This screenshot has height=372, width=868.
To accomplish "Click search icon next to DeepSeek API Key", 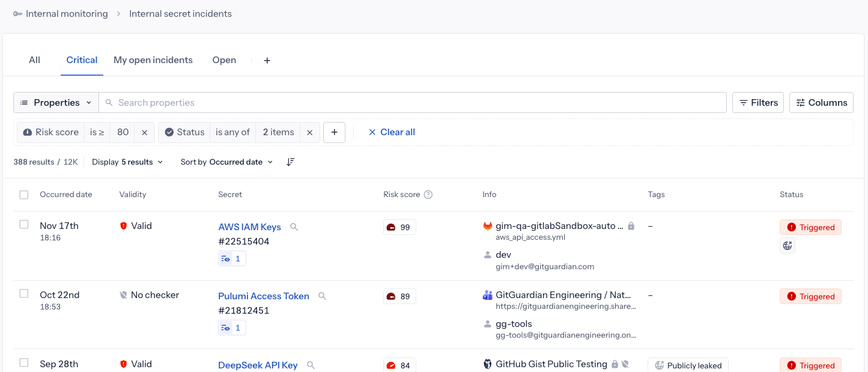I will click(x=311, y=365).
